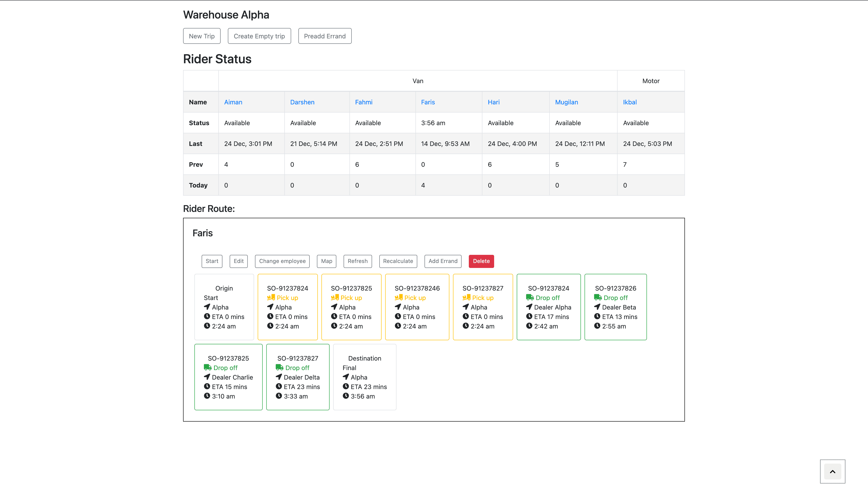Click the drop off truck icon for Dealer Alpha
868x488 pixels.
(x=530, y=297)
